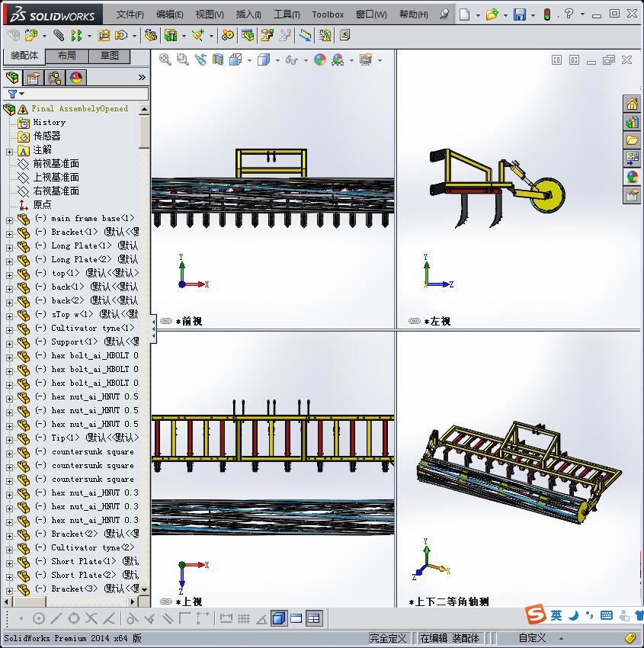Open the status bar units 自定义 dropdown arrow

point(561,639)
